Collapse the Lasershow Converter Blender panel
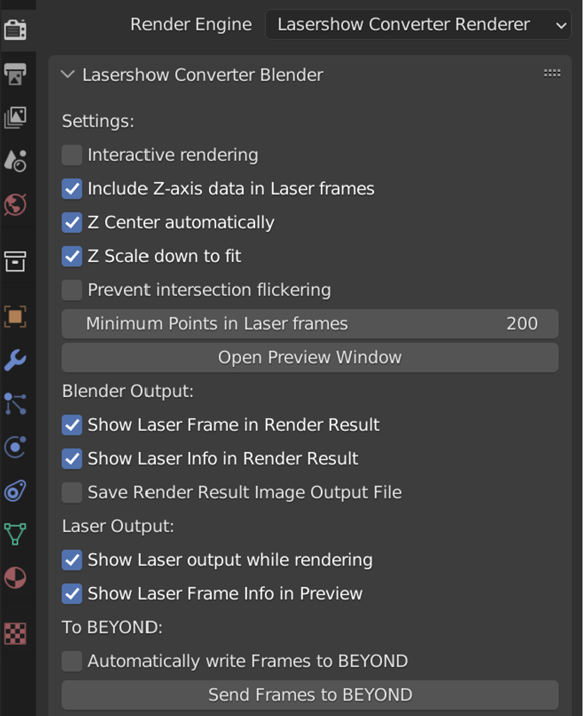Image resolution: width=588 pixels, height=716 pixels. 68,75
